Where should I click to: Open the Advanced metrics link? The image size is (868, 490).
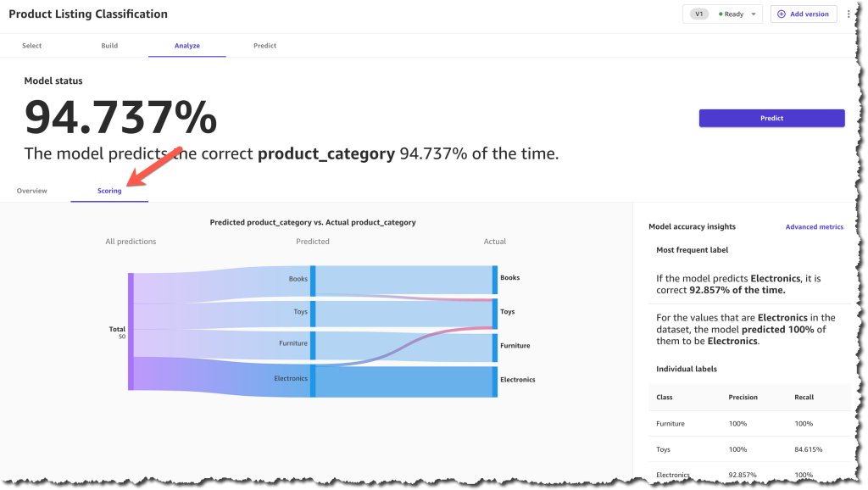(815, 226)
